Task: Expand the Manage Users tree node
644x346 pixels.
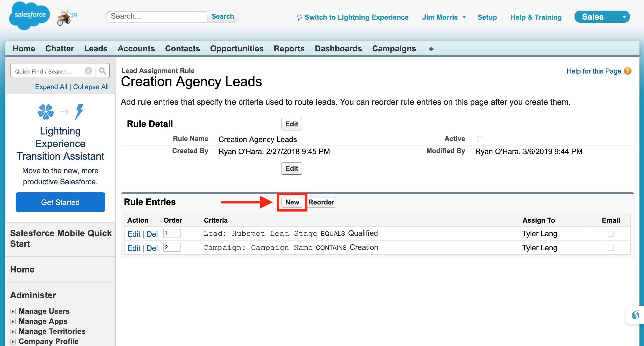Action: (x=13, y=311)
